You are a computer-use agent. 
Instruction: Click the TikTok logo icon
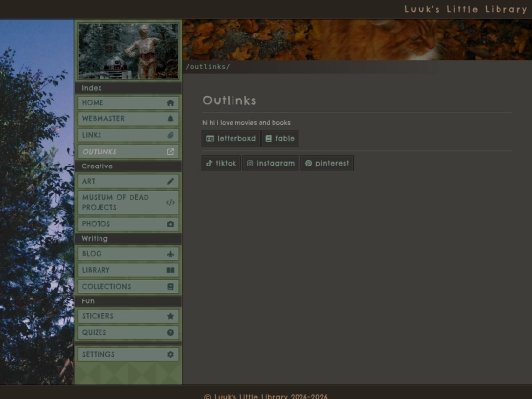[209, 164]
